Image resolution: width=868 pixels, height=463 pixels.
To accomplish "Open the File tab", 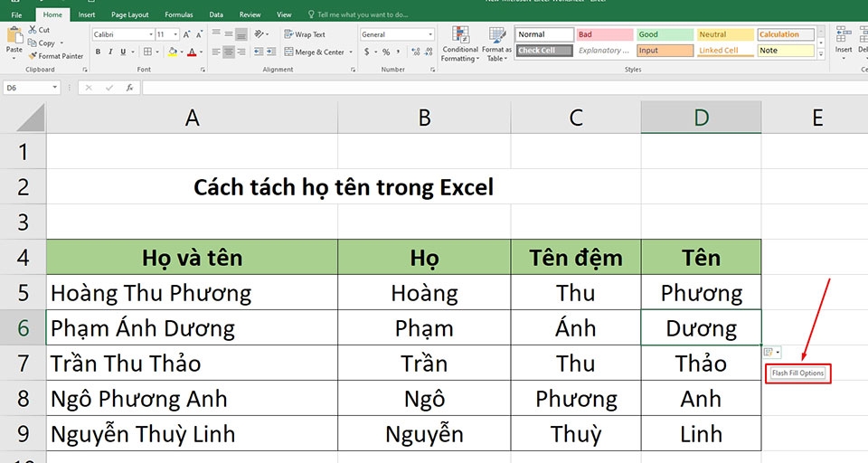I will (x=16, y=15).
